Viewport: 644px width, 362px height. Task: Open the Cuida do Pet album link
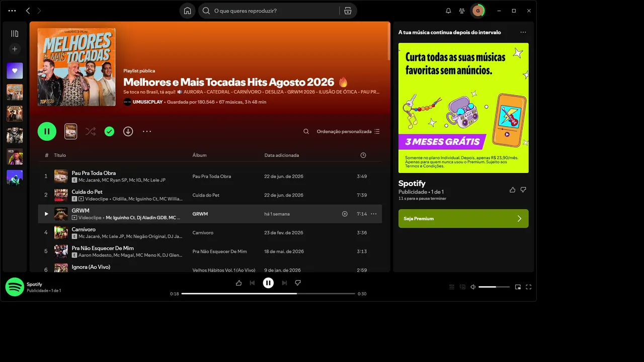[x=206, y=195]
